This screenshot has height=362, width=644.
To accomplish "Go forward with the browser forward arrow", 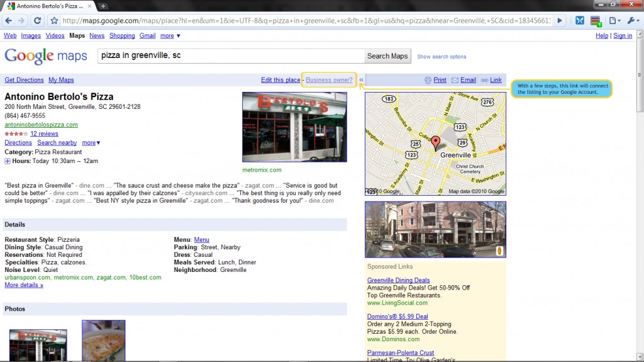I will [21, 21].
